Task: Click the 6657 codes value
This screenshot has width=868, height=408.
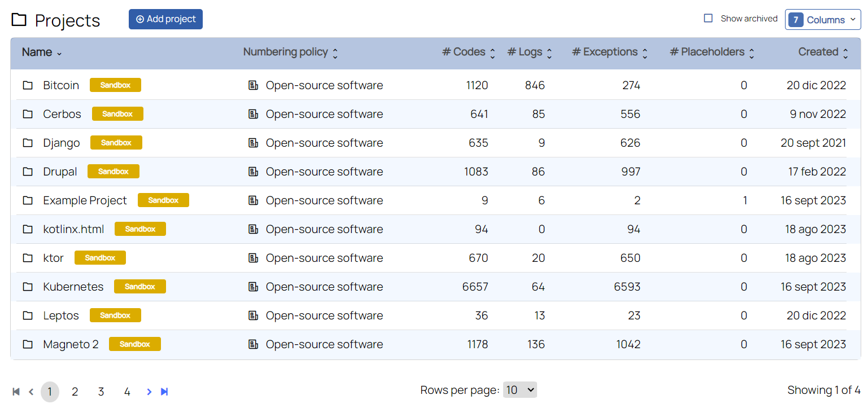Action: (475, 287)
